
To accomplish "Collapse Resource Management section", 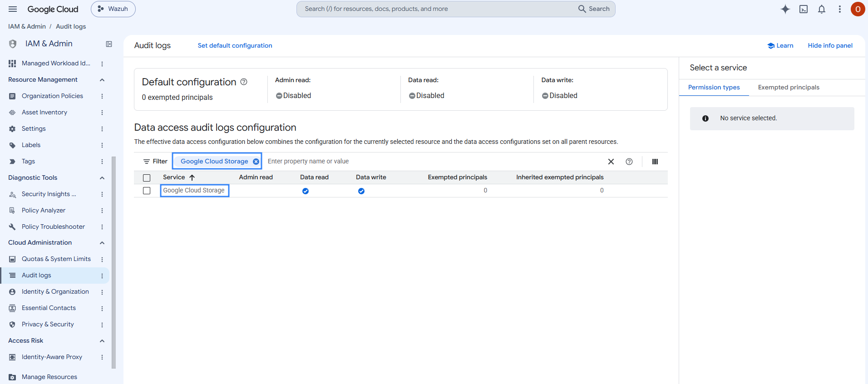I will point(102,80).
